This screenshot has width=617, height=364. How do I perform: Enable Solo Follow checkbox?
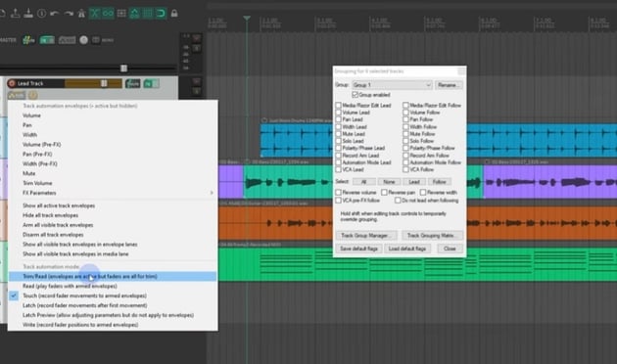[x=405, y=141]
